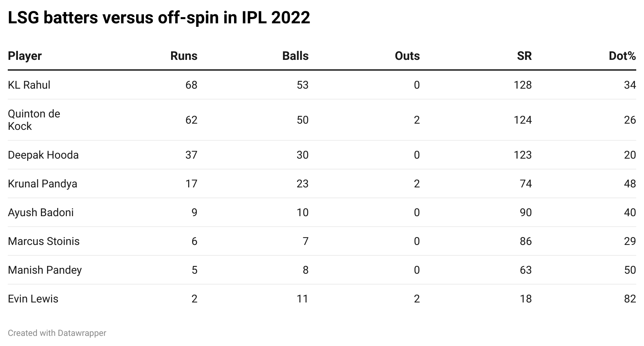Viewport: 644px width, 346px height.
Task: Click the Quinton de Kock row name
Action: [x=34, y=120]
